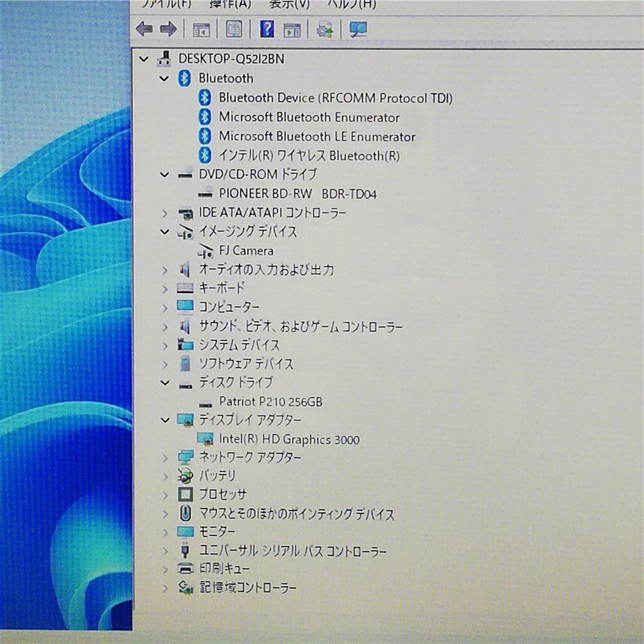Click the show/hide console tree toolbar icon
The width and height of the screenshot is (644, 644).
point(201,30)
